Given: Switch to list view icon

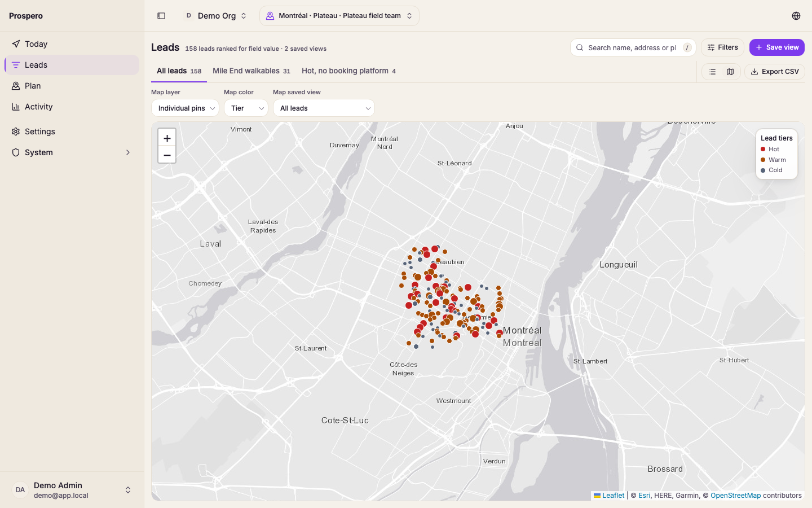Looking at the screenshot, I should [712, 72].
